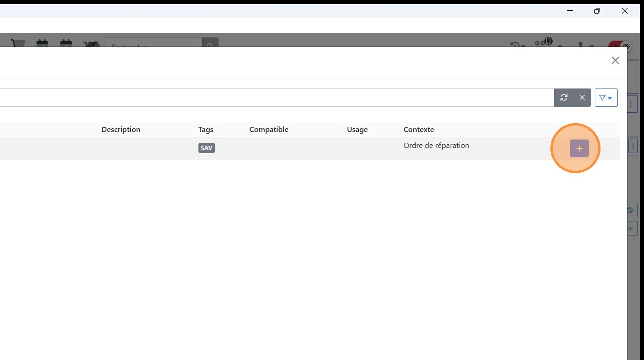Image resolution: width=644 pixels, height=360 pixels.
Task: Open the three-dot menu beside the plus button row
Action: (633, 147)
